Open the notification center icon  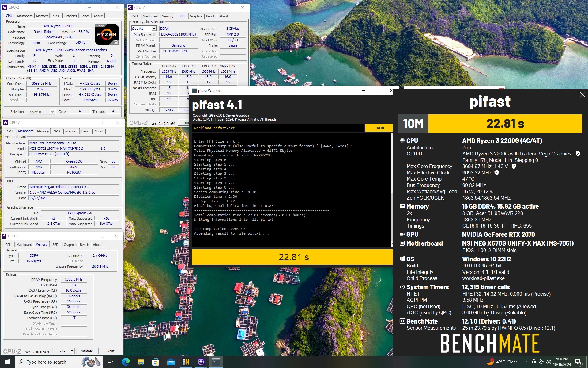pos(579,362)
